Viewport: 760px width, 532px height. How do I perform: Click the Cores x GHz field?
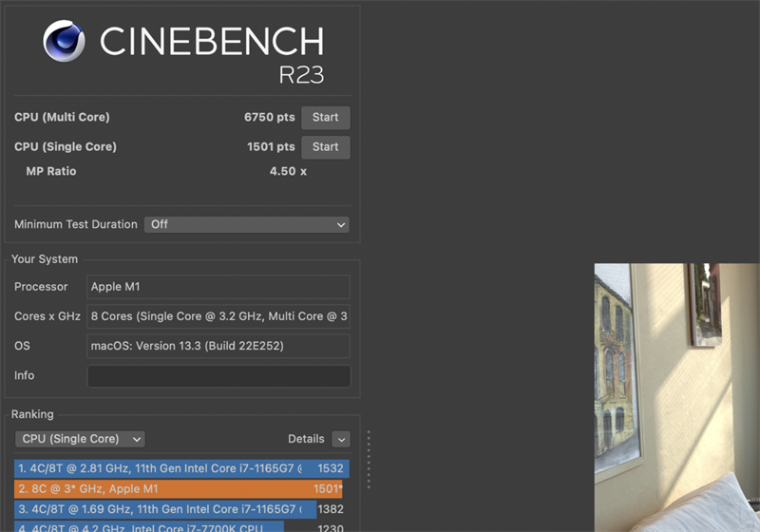click(x=218, y=316)
